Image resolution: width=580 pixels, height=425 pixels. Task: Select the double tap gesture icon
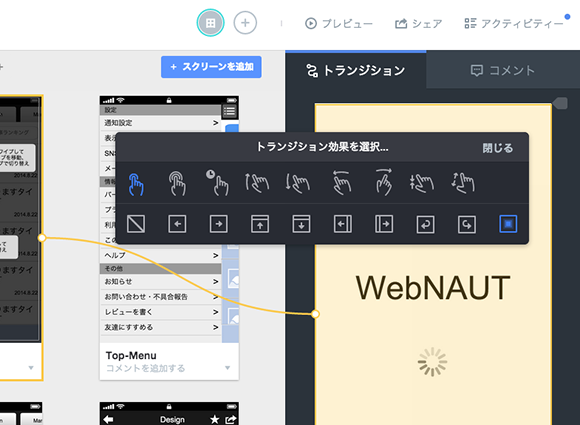[178, 183]
